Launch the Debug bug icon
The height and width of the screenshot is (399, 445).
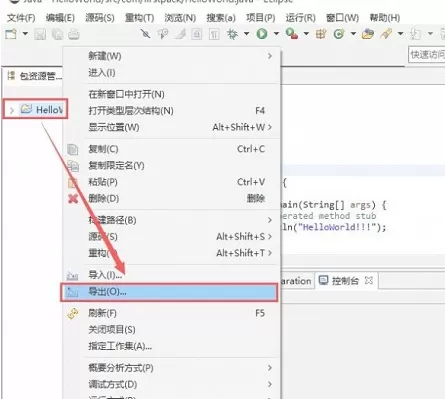click(x=232, y=34)
